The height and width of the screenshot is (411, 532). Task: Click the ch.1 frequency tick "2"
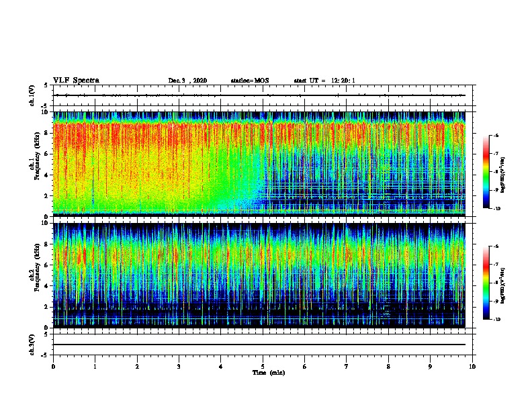pyautogui.click(x=46, y=195)
